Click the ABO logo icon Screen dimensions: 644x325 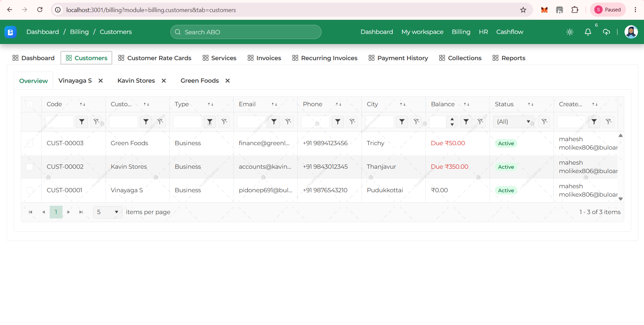point(10,32)
